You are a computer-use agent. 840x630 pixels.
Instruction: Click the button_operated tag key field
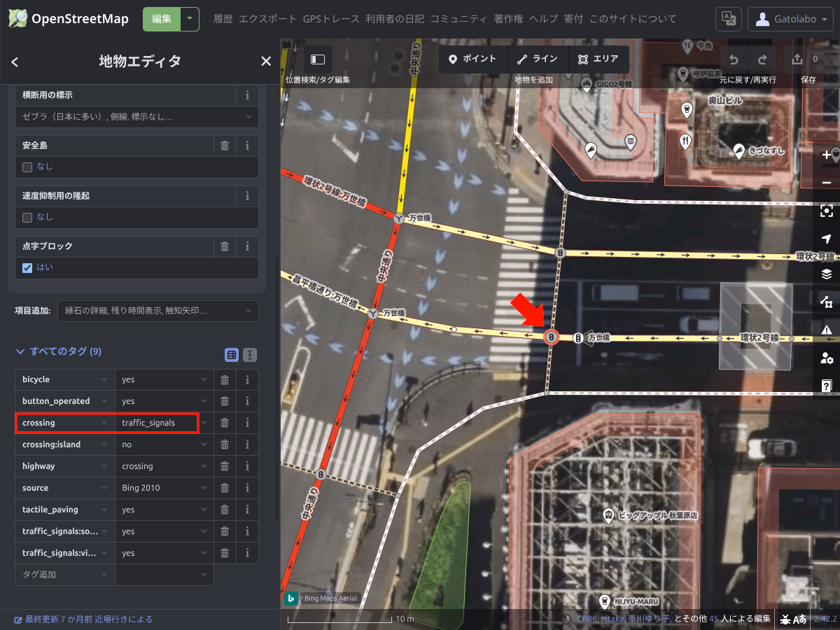(65, 401)
